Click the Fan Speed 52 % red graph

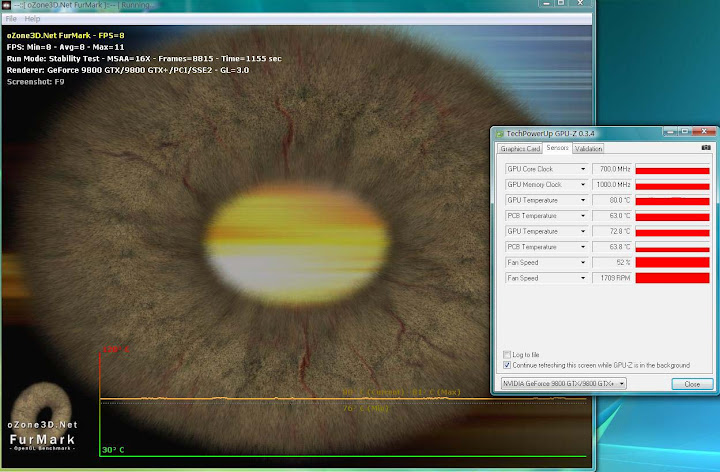(672, 262)
